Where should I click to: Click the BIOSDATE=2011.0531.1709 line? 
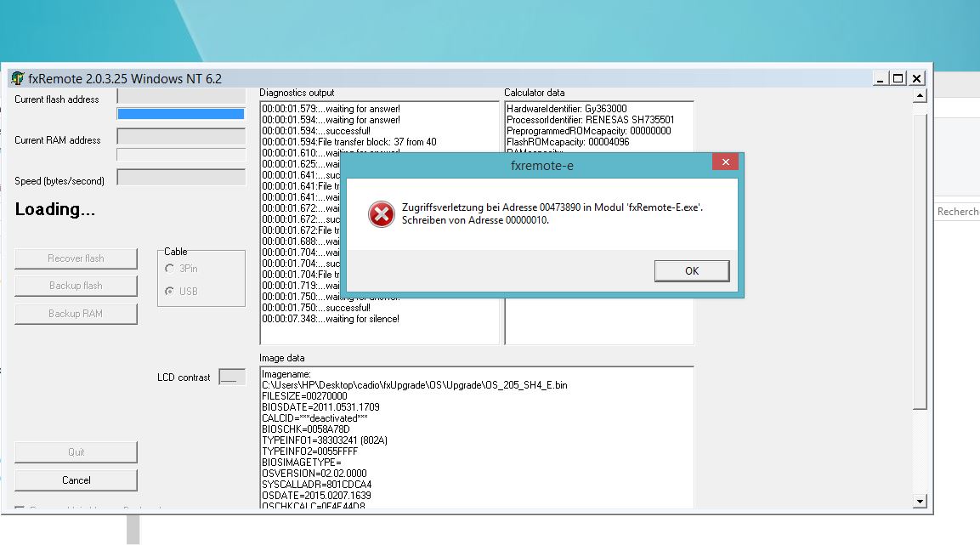[x=320, y=407]
